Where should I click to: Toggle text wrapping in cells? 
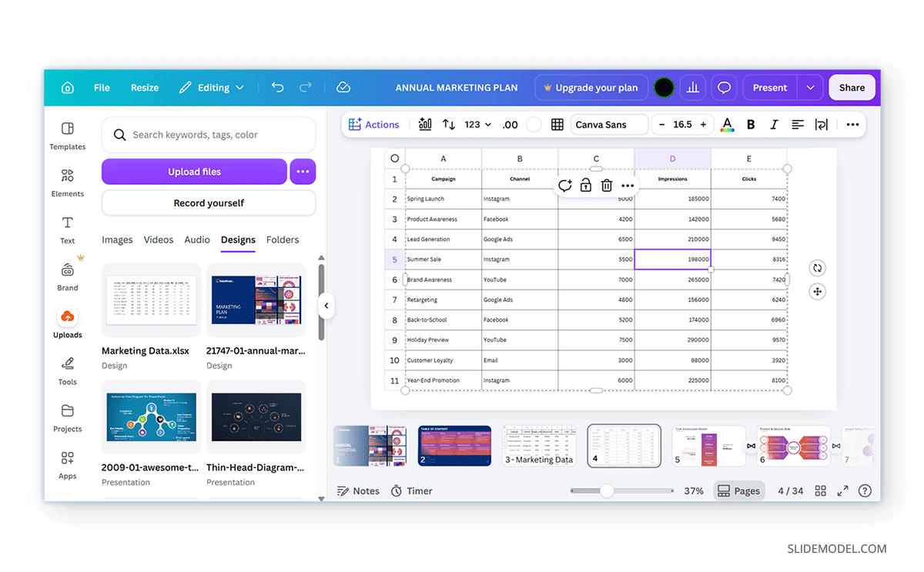click(822, 125)
